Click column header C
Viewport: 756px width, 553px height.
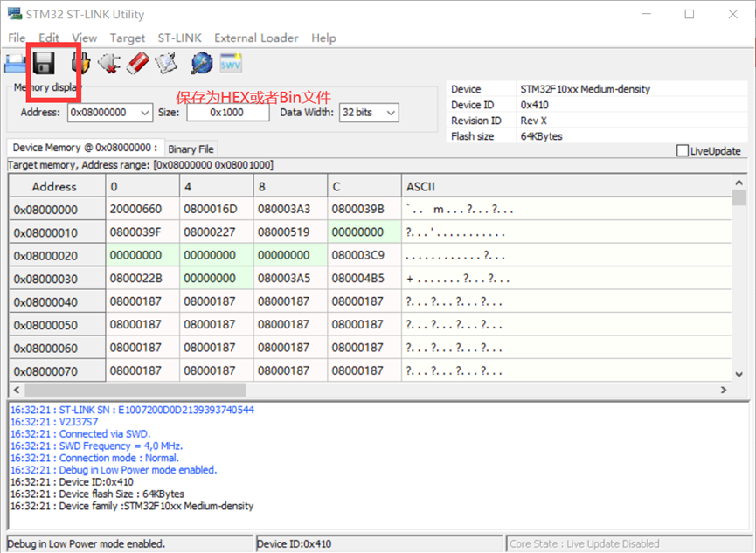tap(364, 187)
